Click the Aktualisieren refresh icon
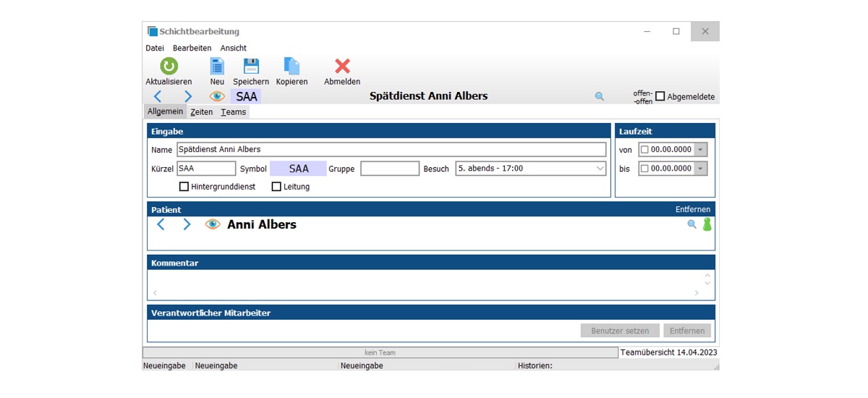This screenshot has height=398, width=868. coord(169,66)
